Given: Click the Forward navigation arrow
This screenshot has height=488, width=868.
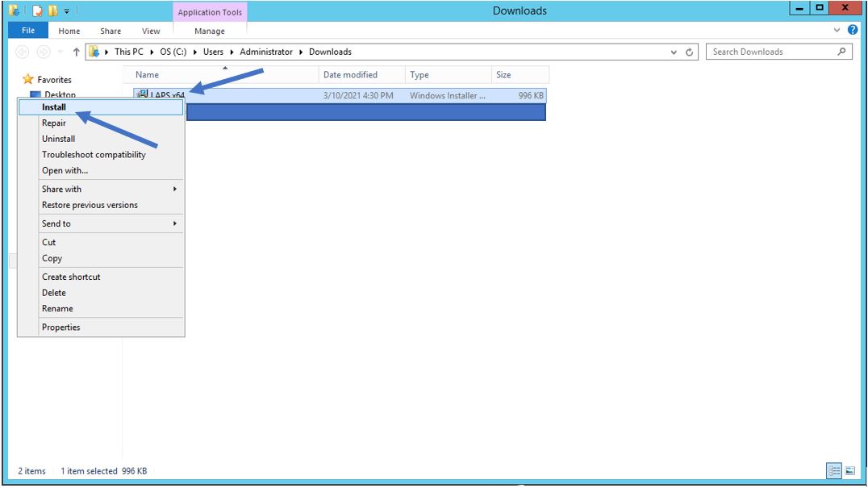Looking at the screenshot, I should pos(44,52).
